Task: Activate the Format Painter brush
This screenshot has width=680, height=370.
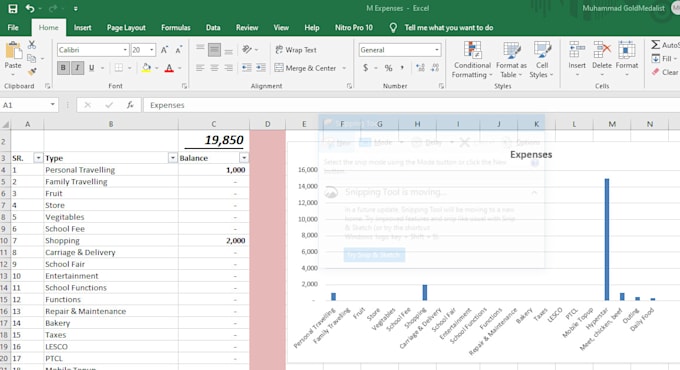Action: click(32, 71)
